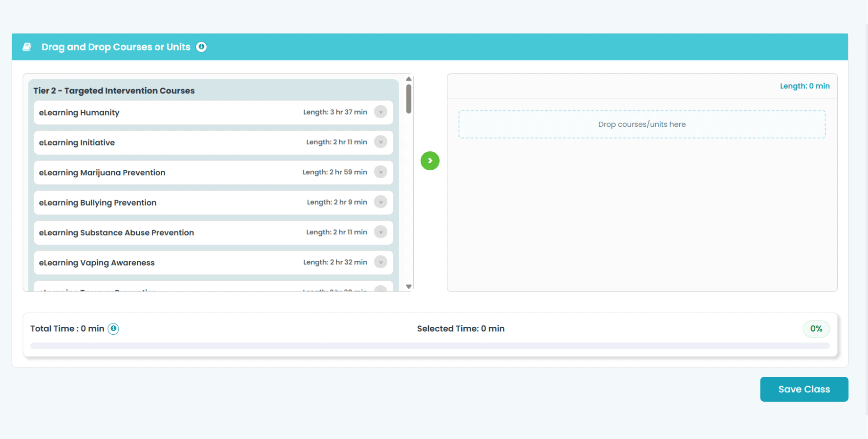
Task: Click the 'Length: 0 min' class total
Action: [x=805, y=86]
